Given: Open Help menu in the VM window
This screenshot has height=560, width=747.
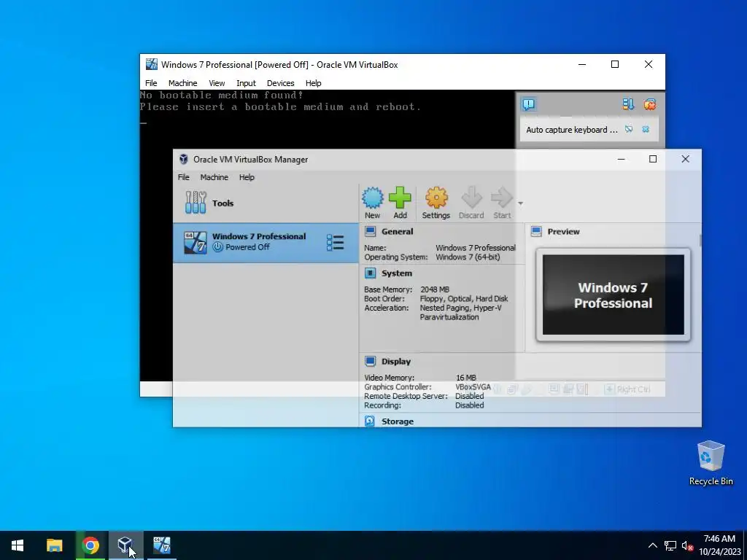Looking at the screenshot, I should coord(314,83).
